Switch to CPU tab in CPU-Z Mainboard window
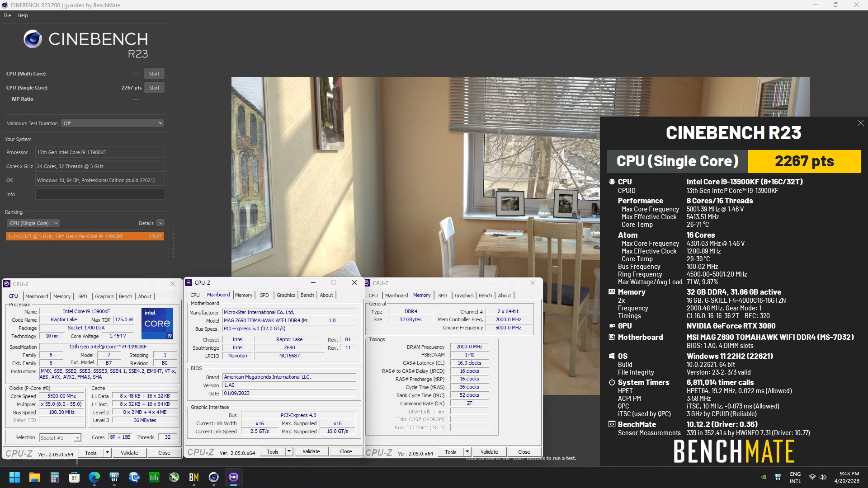The width and height of the screenshot is (868, 488). pyautogui.click(x=195, y=295)
